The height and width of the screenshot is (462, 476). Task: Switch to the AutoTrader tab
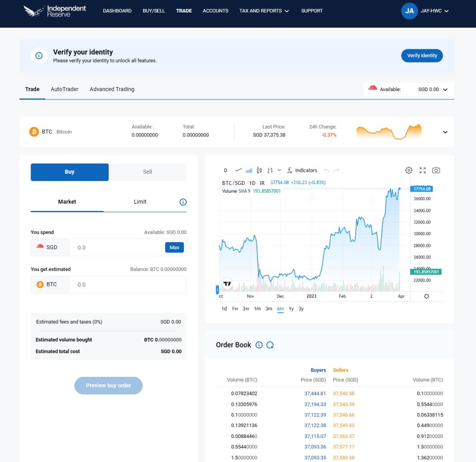64,89
